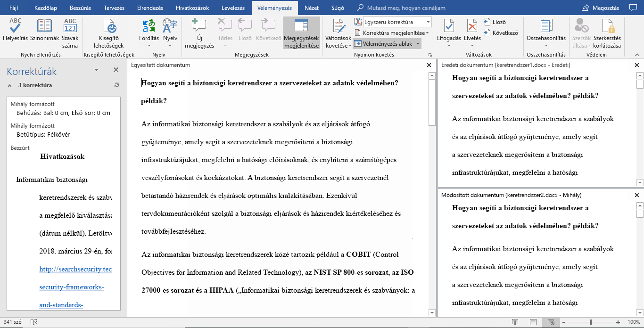Screen dimensions: 644x328
Task: Refresh the Korrektúrák revision count
Action: 117,85
